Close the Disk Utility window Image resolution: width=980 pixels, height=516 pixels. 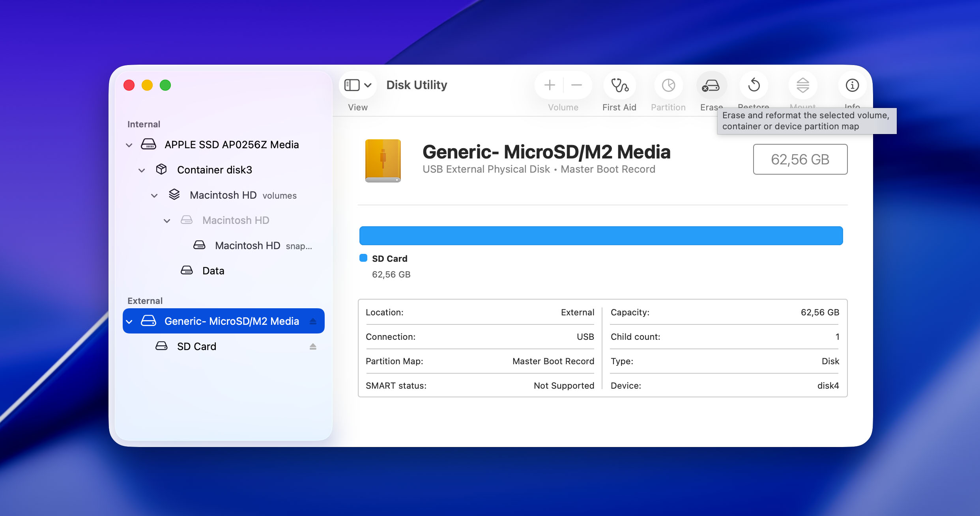(x=129, y=85)
